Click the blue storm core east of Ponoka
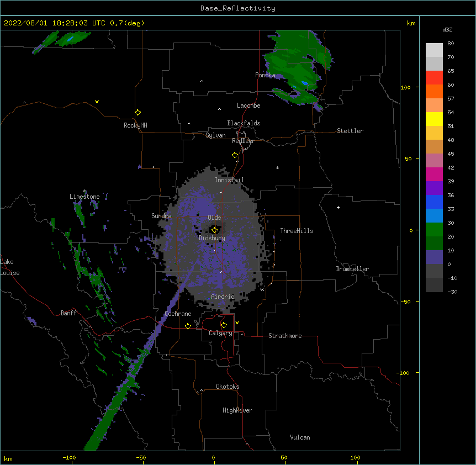 point(305,83)
